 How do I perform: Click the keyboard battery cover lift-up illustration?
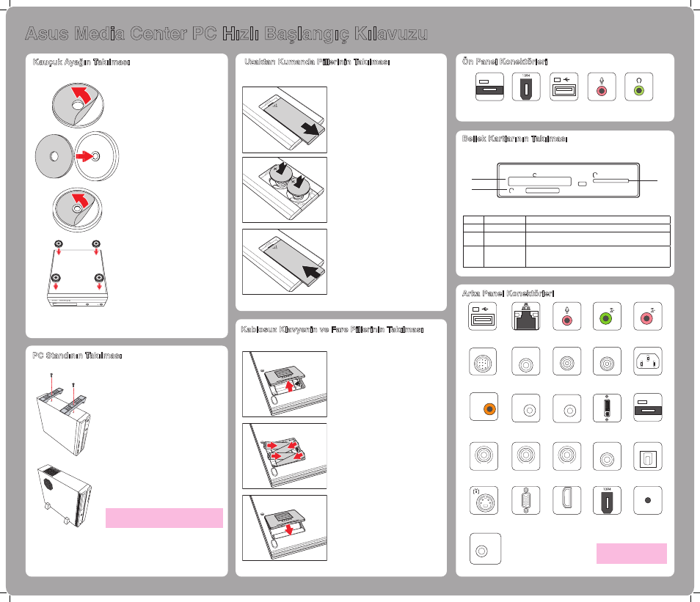285,384
